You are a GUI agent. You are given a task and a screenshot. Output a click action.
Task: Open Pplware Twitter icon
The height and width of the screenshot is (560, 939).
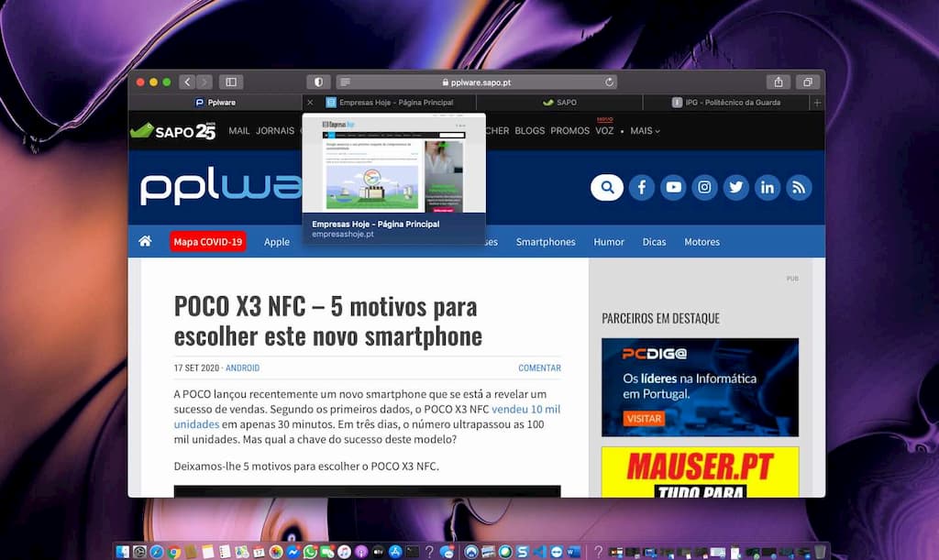(736, 187)
